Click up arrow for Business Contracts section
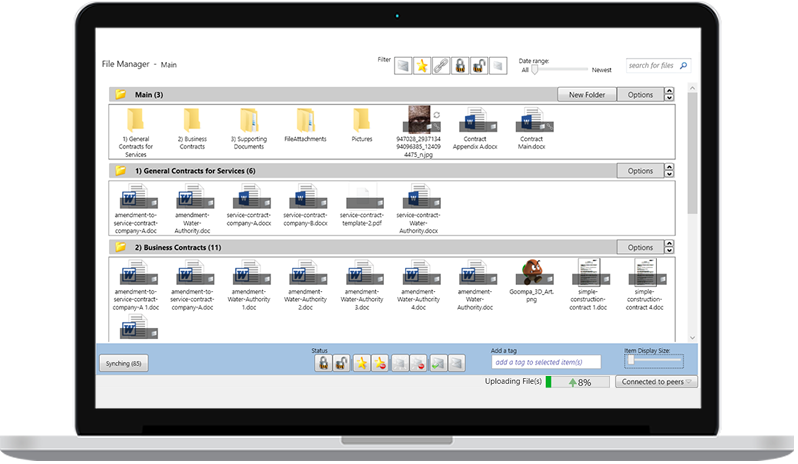This screenshot has width=798, height=464. [669, 243]
